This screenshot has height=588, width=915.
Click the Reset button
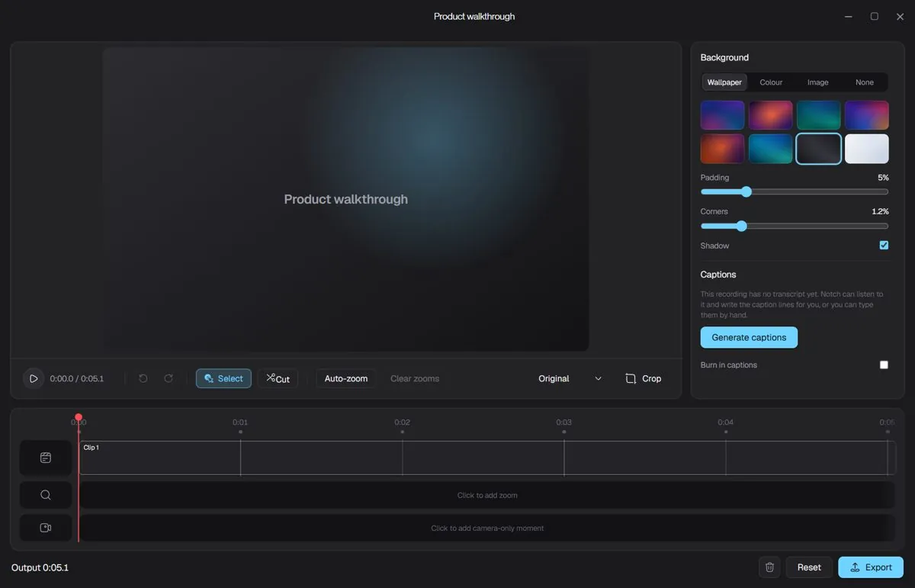[x=809, y=567]
